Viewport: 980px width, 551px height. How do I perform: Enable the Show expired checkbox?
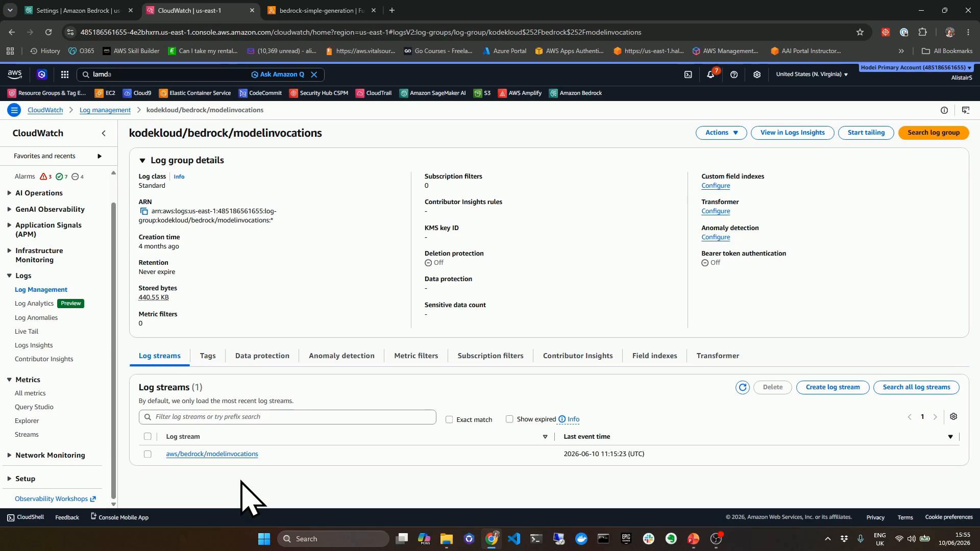coord(509,419)
